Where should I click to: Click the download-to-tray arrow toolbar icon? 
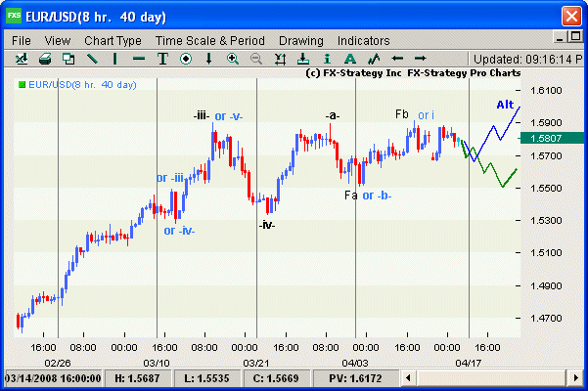(x=303, y=59)
